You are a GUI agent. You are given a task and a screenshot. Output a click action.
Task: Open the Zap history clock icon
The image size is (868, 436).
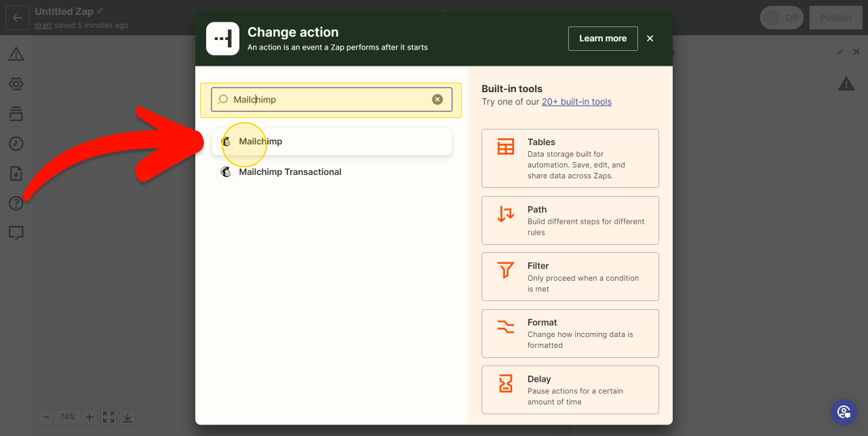[x=16, y=144]
